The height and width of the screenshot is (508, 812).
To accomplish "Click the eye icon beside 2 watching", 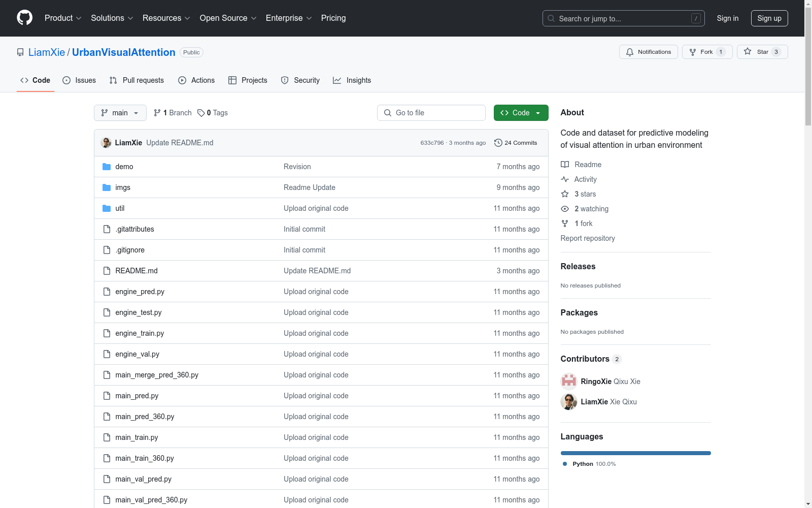I will (x=565, y=209).
